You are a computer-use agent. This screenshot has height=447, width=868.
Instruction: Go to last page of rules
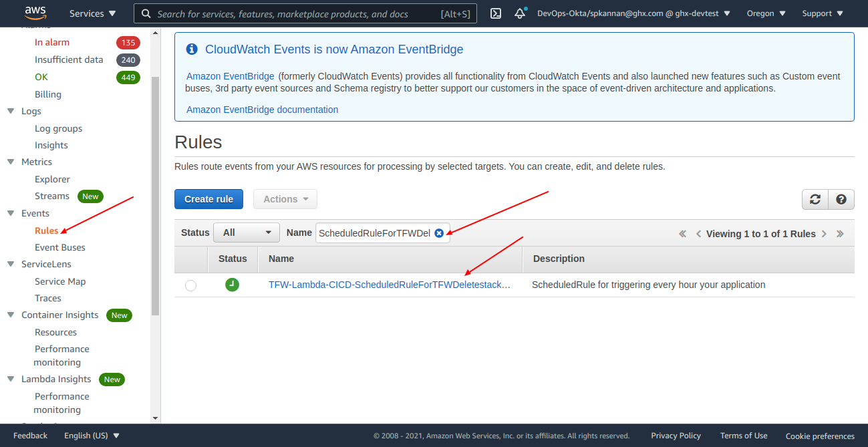840,234
